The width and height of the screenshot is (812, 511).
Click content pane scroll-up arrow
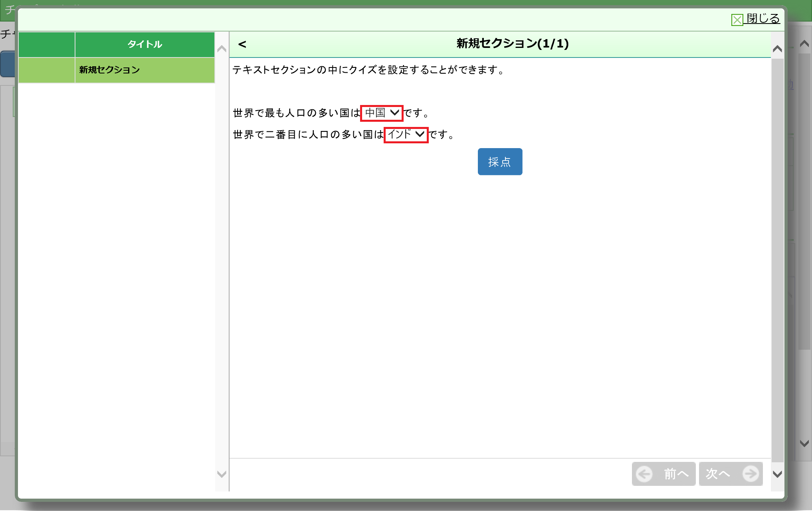pyautogui.click(x=777, y=49)
